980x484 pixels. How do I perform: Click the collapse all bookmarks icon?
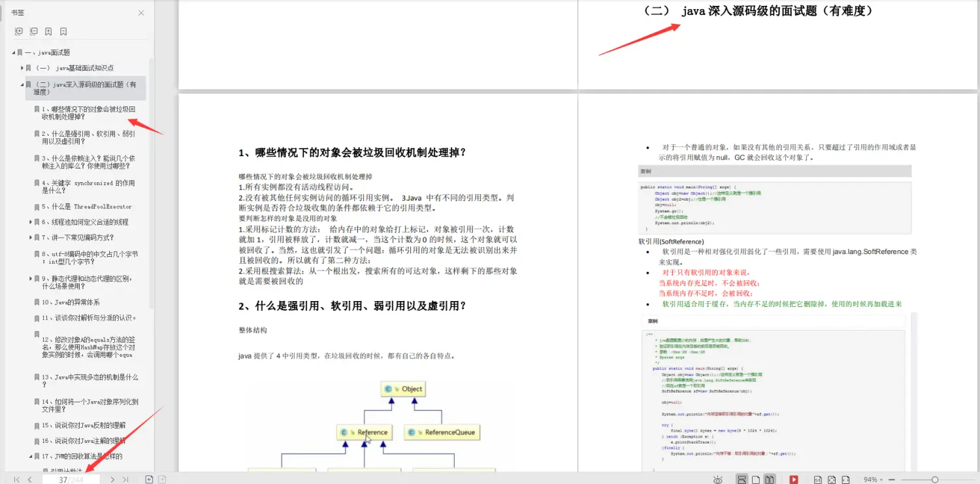point(33,31)
